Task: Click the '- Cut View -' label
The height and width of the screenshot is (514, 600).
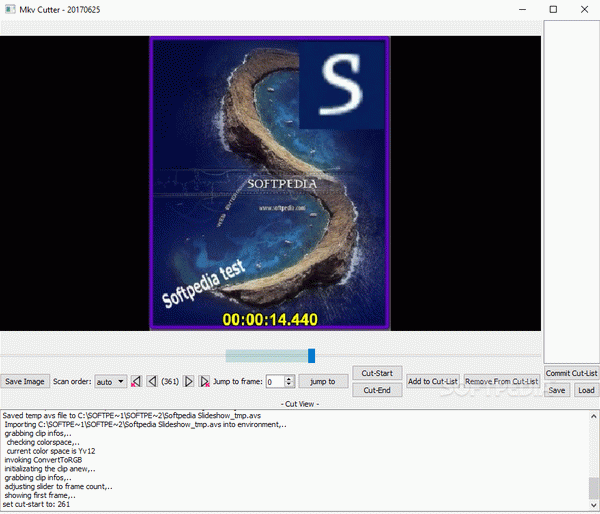Action: [x=300, y=404]
